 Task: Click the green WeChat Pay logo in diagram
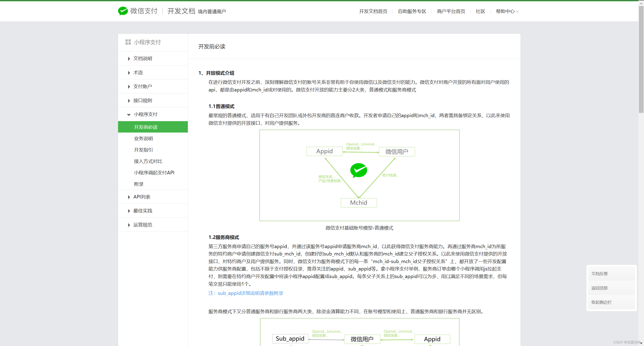pos(358,170)
